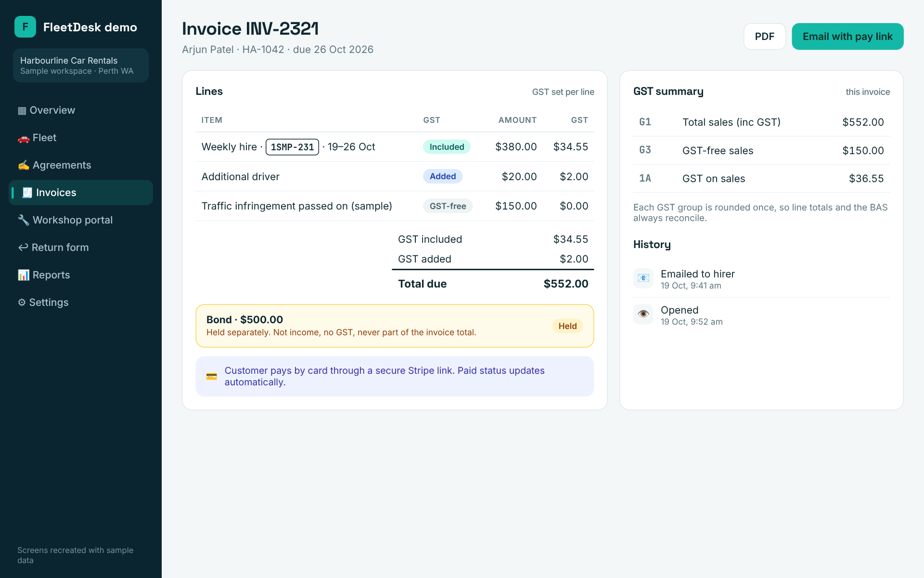
Task: Click the Bond · $500.00 heading
Action: tap(244, 320)
